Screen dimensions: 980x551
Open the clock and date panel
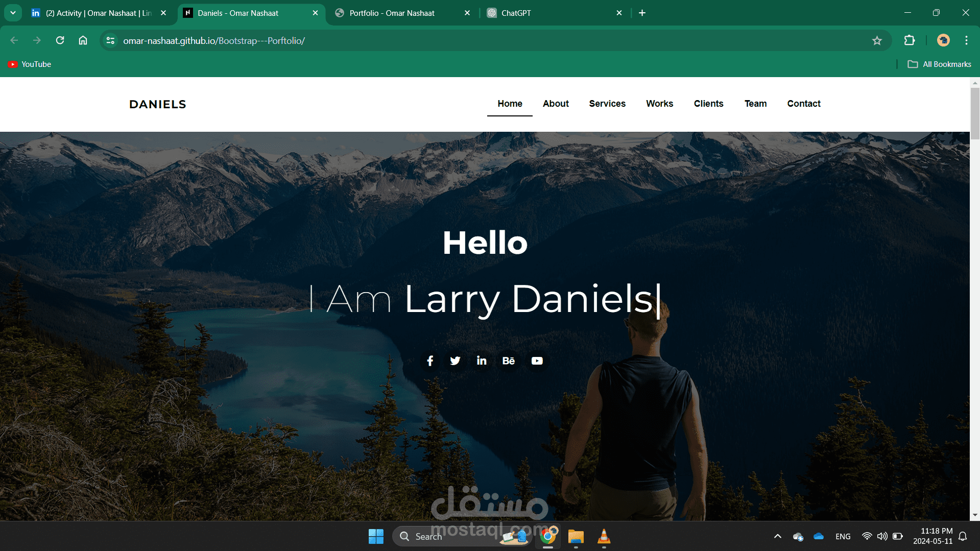(933, 536)
